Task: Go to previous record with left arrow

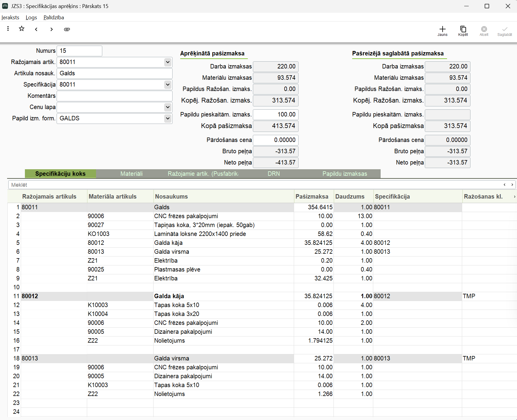Action: click(36, 29)
